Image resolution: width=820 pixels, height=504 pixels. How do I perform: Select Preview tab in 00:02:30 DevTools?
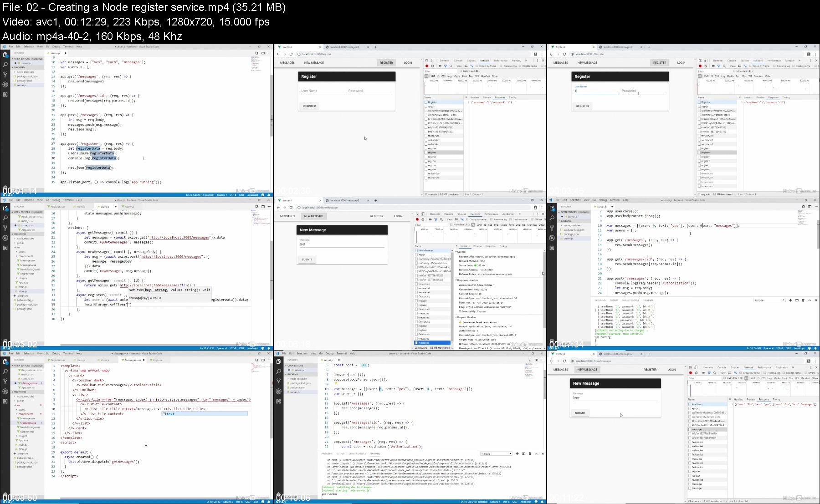point(487,97)
